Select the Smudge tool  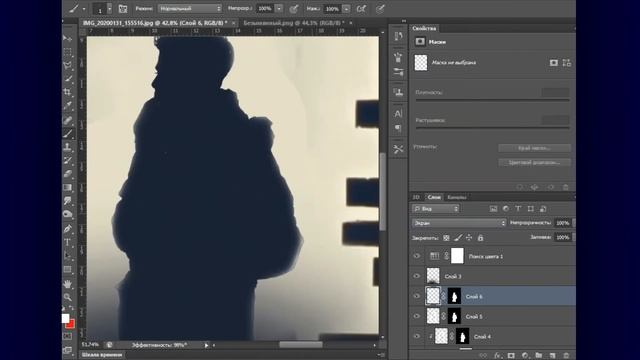67,201
